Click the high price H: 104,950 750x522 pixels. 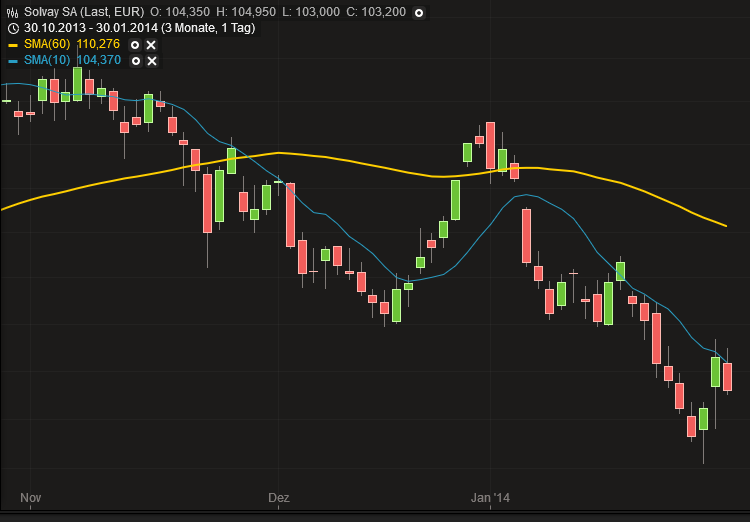246,12
